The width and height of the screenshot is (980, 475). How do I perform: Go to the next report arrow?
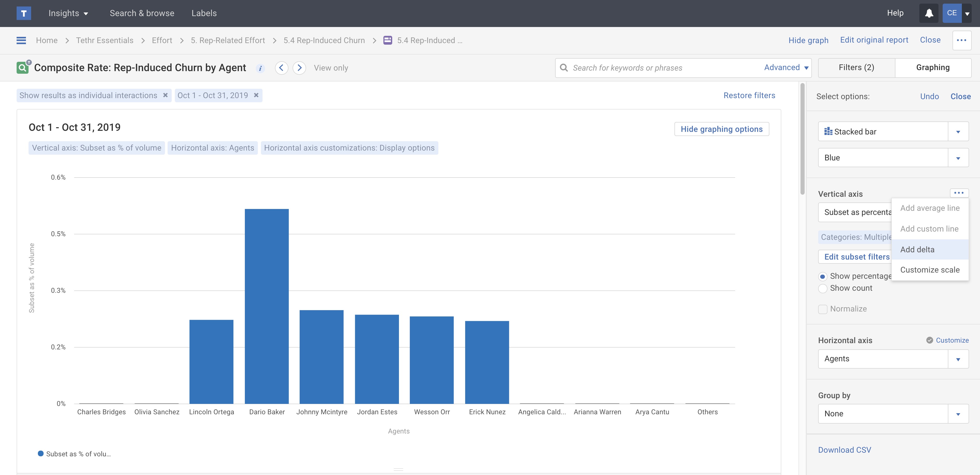pos(299,68)
